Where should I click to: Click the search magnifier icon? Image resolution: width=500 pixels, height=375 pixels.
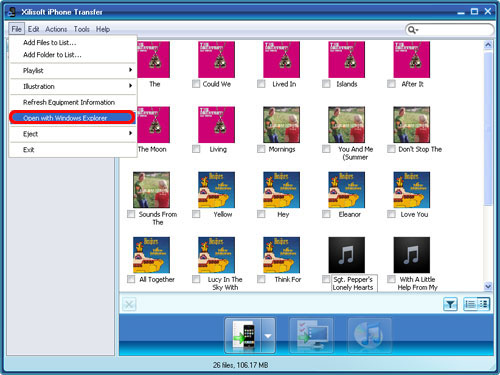(412, 30)
